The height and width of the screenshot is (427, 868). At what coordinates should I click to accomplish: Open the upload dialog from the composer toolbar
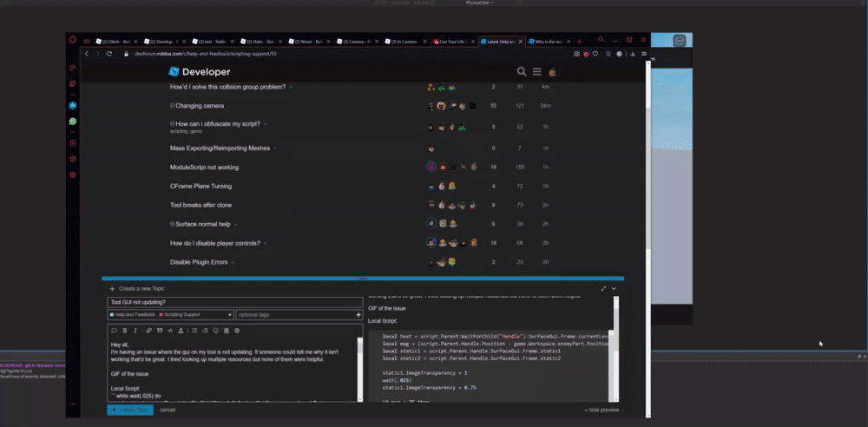(181, 331)
